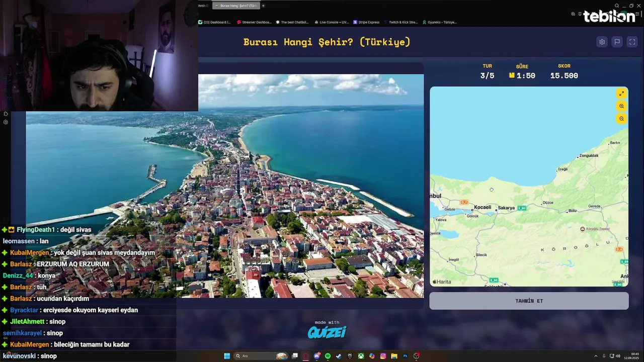Click semihkarayel username in chat
The image size is (644, 362).
(x=22, y=333)
